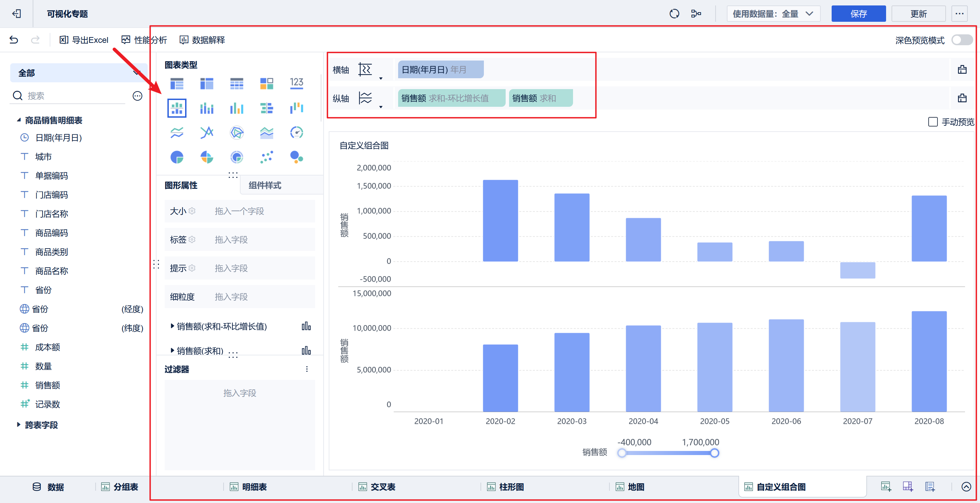Select the radar chart type icon
This screenshot has width=980, height=503.
[236, 132]
